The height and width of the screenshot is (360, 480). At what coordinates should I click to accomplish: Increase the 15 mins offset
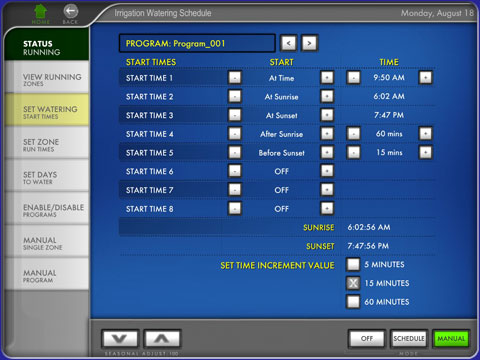tap(426, 152)
